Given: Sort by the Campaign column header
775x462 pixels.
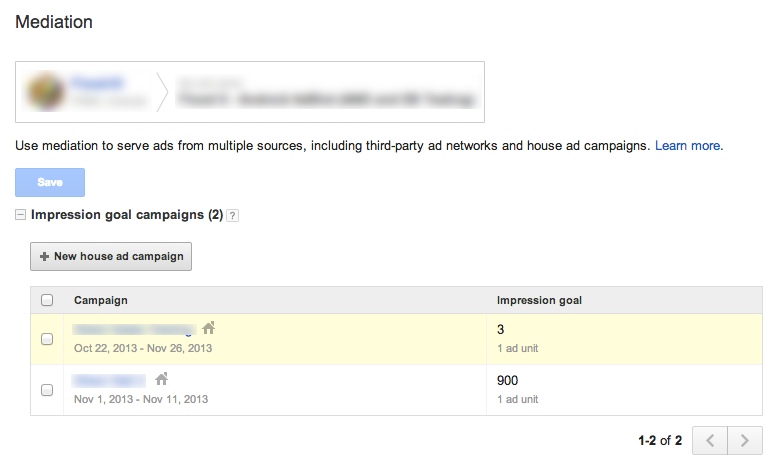Looking at the screenshot, I should point(101,300).
